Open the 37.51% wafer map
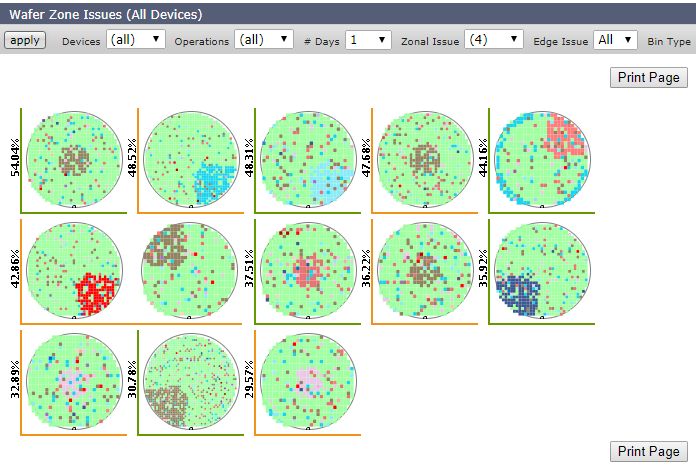 (x=308, y=270)
